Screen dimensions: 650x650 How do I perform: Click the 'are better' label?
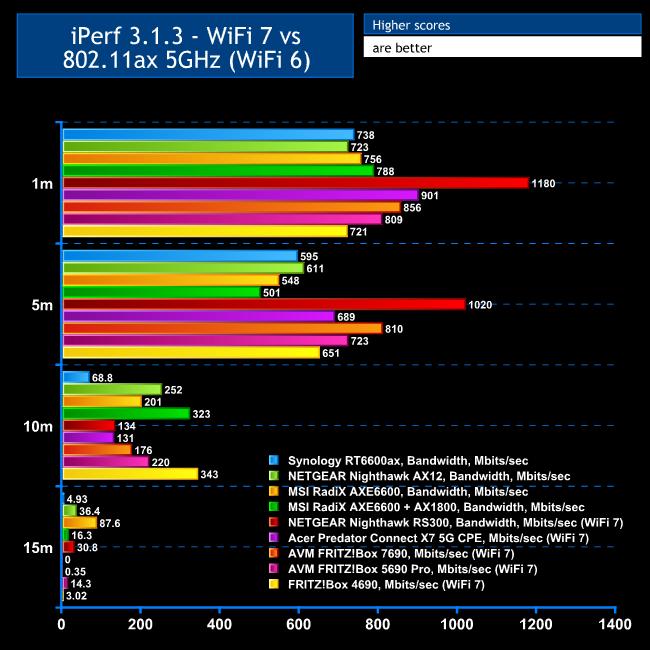402,48
